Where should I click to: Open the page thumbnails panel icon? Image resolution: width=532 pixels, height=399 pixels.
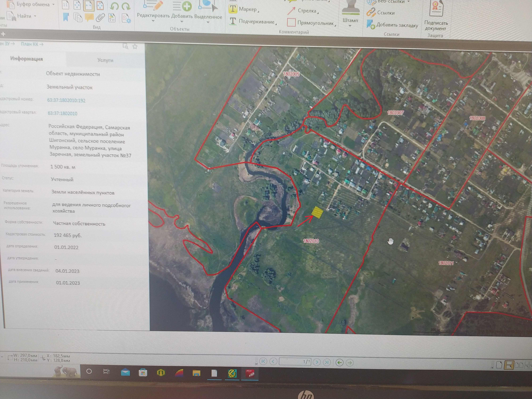(78, 17)
